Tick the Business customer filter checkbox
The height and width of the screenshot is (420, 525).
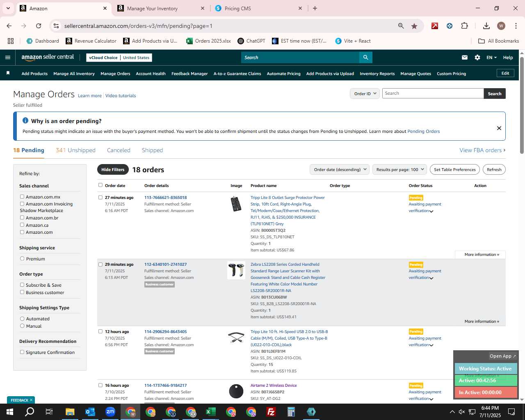point(22,292)
